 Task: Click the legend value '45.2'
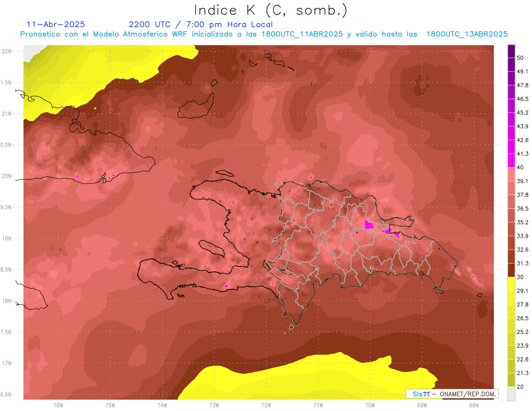tap(523, 113)
